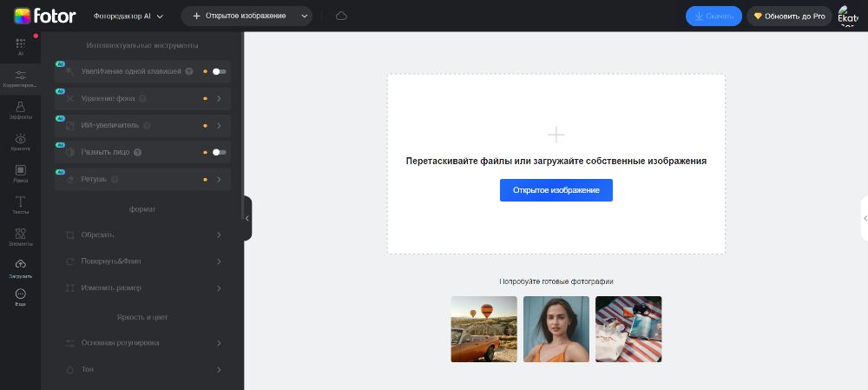Expand the Изменить размер option
This screenshot has height=390, width=868.
coord(220,288)
